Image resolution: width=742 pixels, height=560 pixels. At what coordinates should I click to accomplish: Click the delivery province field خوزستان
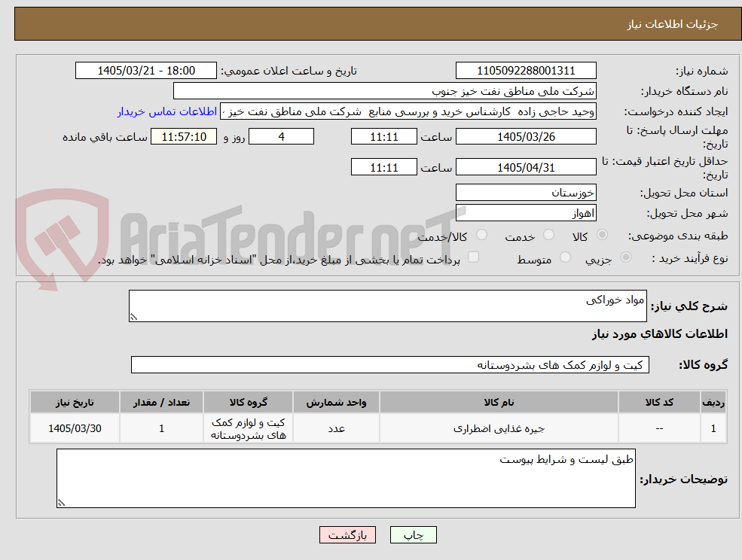(526, 193)
